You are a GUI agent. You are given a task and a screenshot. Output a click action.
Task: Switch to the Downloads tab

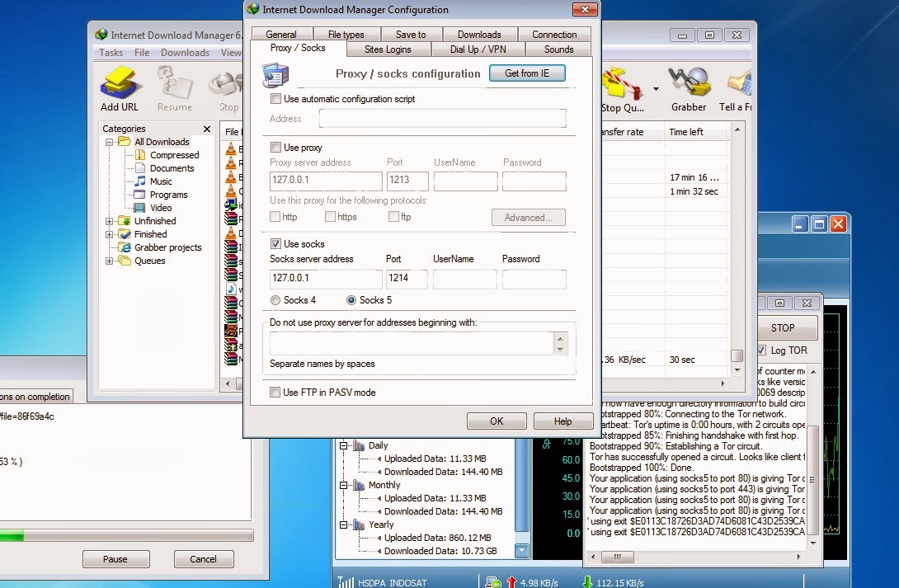tap(479, 35)
